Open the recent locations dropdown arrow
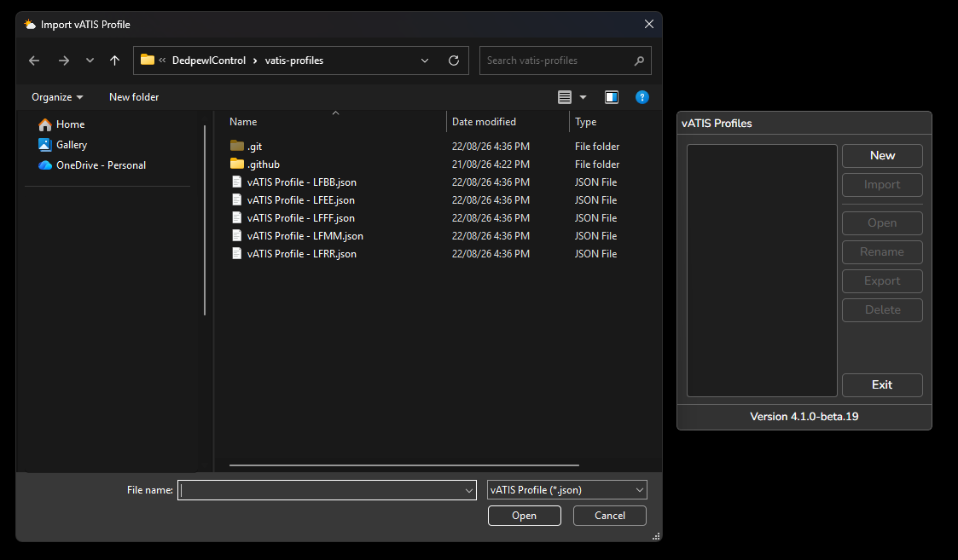The height and width of the screenshot is (560, 958). pyautogui.click(x=90, y=61)
